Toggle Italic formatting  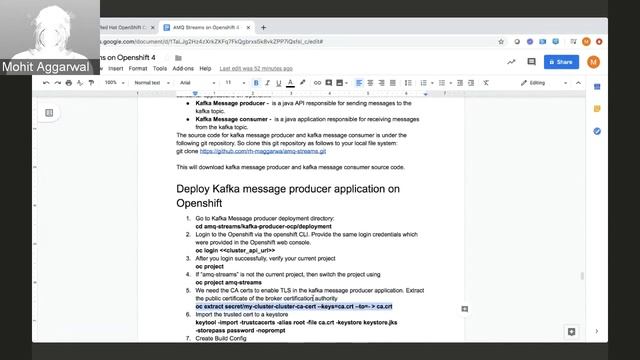[x=267, y=83]
